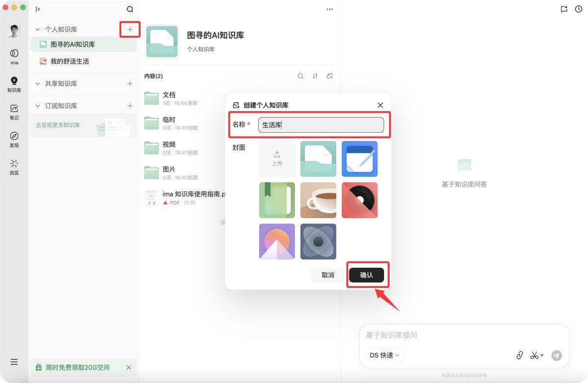Click the add-content icon in 内容 header
Viewport: 588px width, 383px height.
[330, 76]
